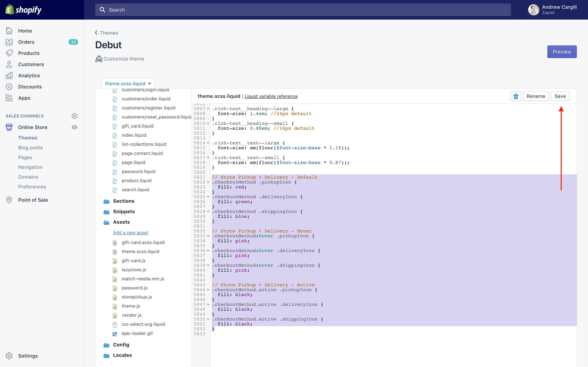Add a sales channel with plus icon

click(x=75, y=116)
